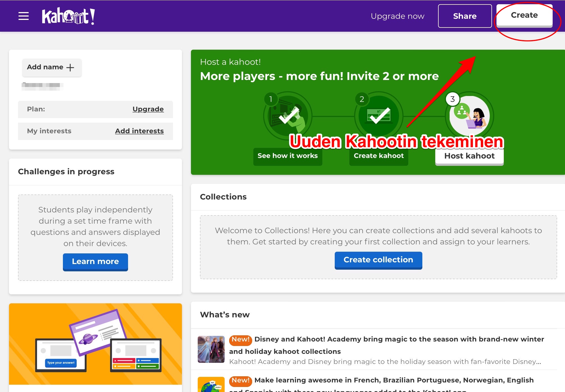This screenshot has height=392, width=565.
Task: Click step 2 circle icon with checkmark
Action: coord(379,116)
